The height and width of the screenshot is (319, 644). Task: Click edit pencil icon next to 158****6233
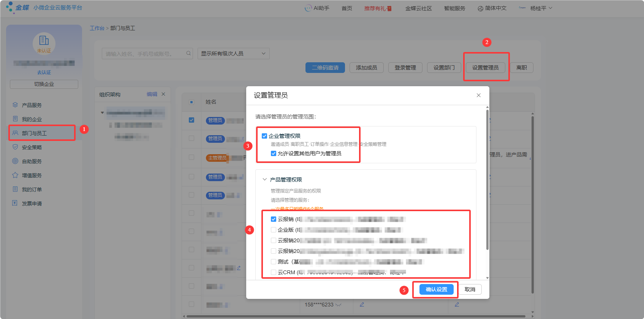pos(362,305)
